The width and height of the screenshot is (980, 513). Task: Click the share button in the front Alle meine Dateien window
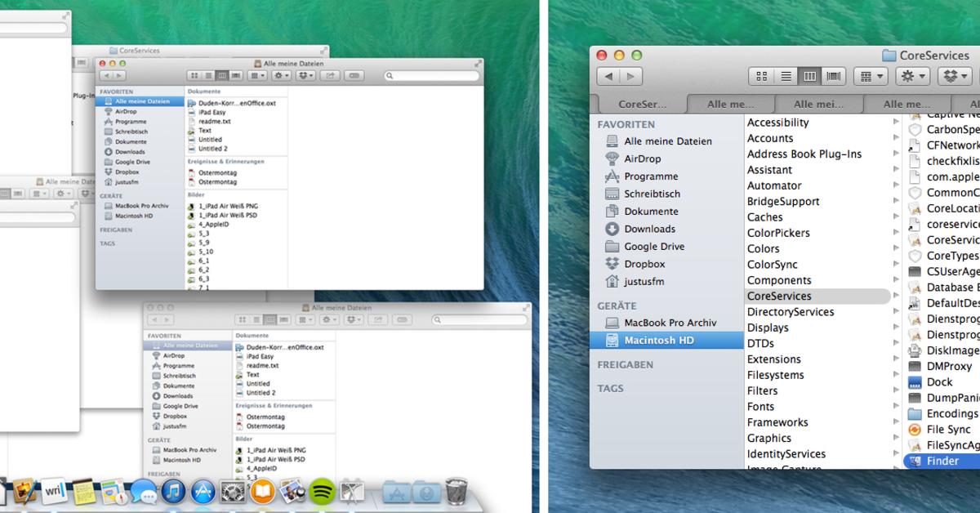tap(331, 75)
